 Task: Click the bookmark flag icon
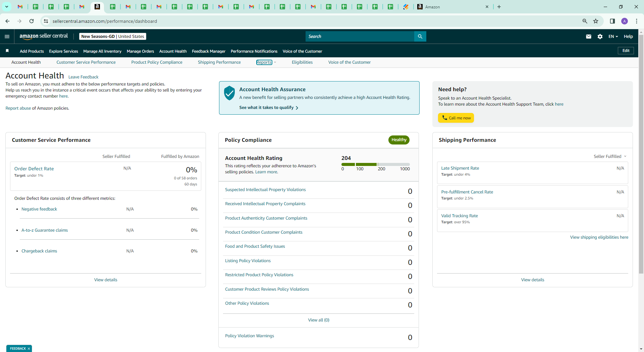(7, 51)
